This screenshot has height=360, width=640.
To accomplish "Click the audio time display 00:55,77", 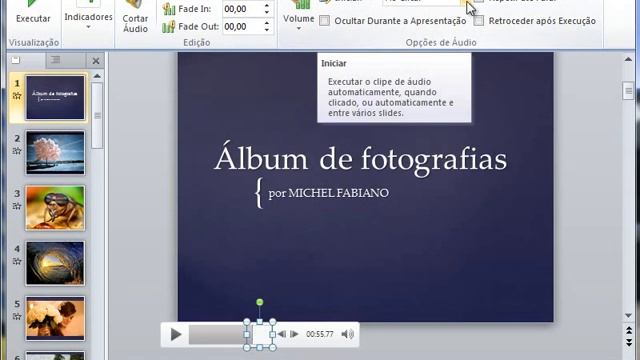I will point(320,334).
